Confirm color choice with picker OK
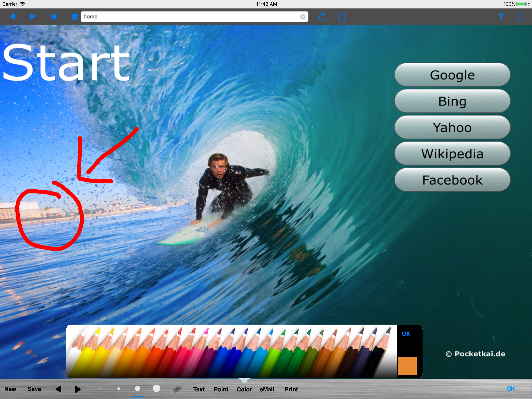Screen dimensions: 532x399 pos(406,334)
